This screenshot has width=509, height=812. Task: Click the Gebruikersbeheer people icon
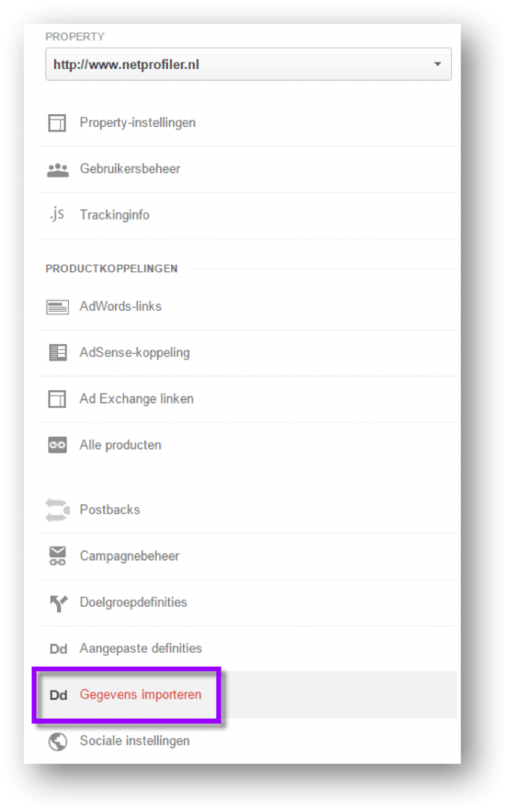click(x=57, y=170)
